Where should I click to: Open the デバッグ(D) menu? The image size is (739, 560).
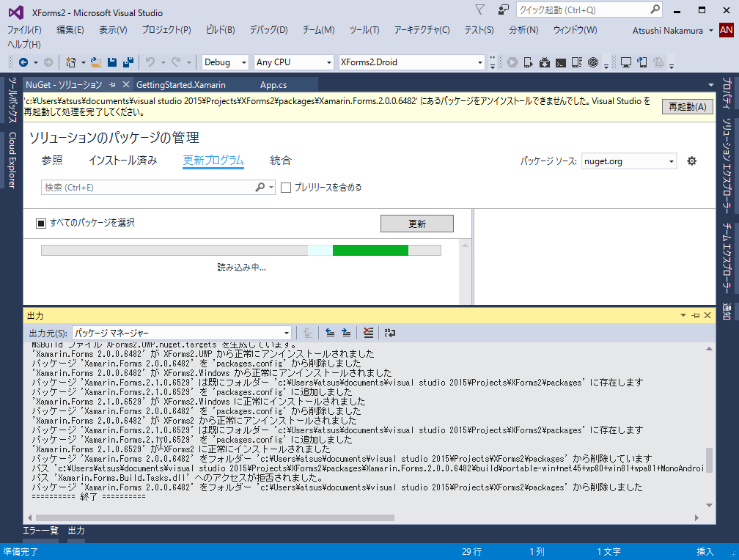pos(268,30)
